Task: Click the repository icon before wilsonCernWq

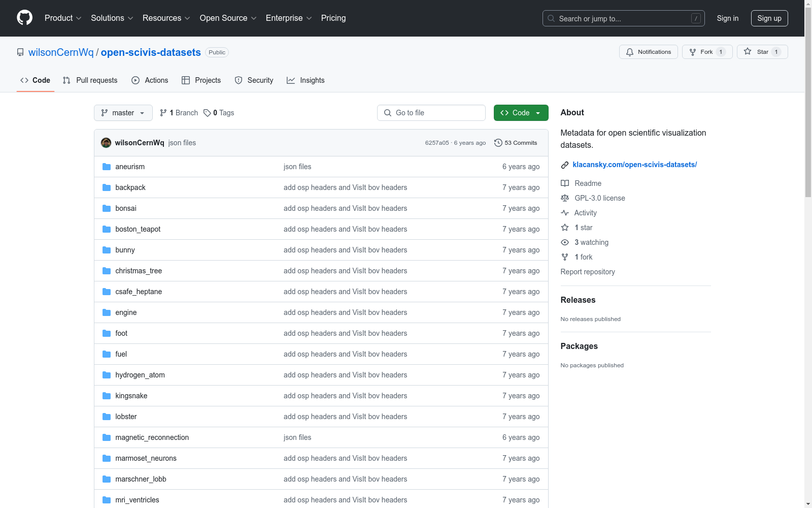Action: [20, 52]
